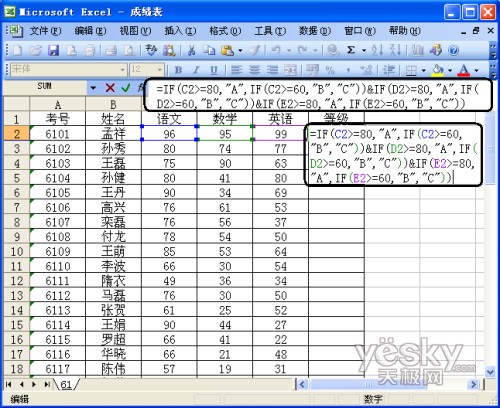Expand the Borders style arrow
This screenshot has height=408, width=500.
(x=424, y=70)
